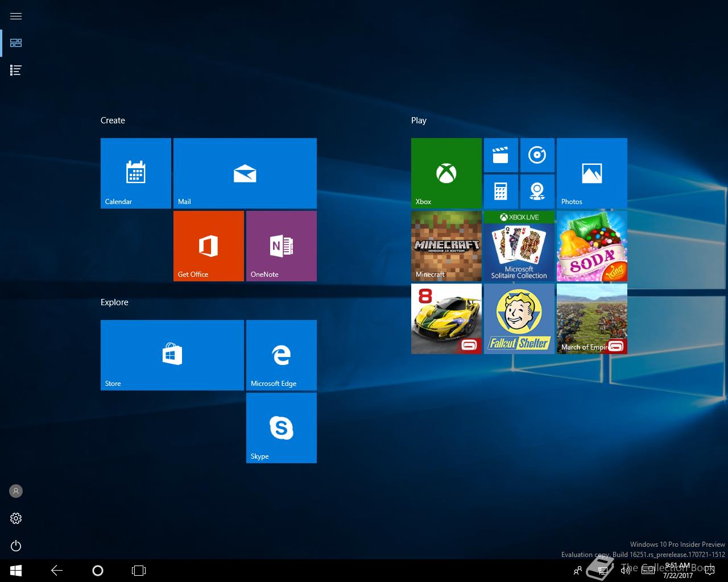Launch the Fallout Shelter tile
This screenshot has height=582, width=728.
pyautogui.click(x=519, y=319)
